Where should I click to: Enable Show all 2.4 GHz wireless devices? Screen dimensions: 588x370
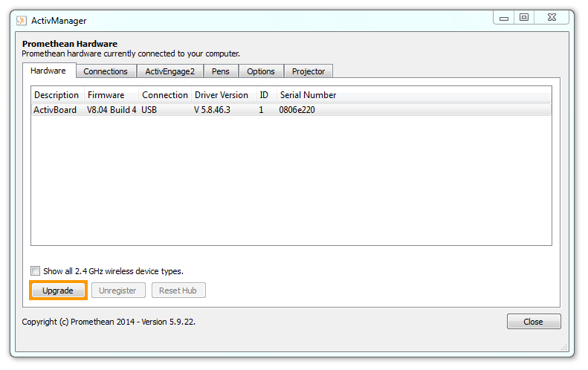tap(36, 271)
